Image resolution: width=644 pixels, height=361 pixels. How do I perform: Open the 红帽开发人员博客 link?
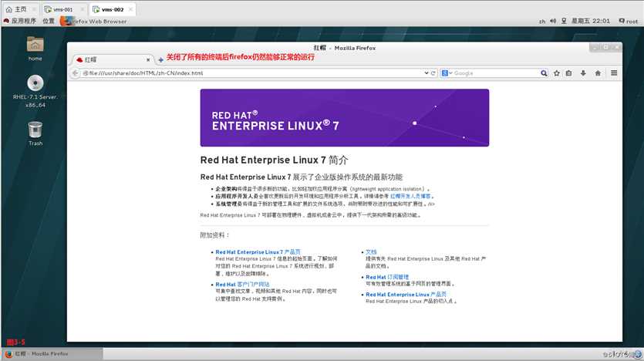tap(410, 197)
